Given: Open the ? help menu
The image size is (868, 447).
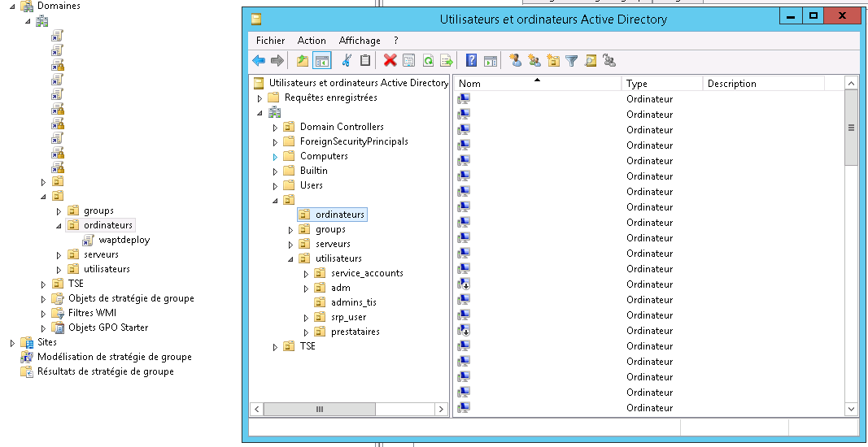Looking at the screenshot, I should pos(396,41).
